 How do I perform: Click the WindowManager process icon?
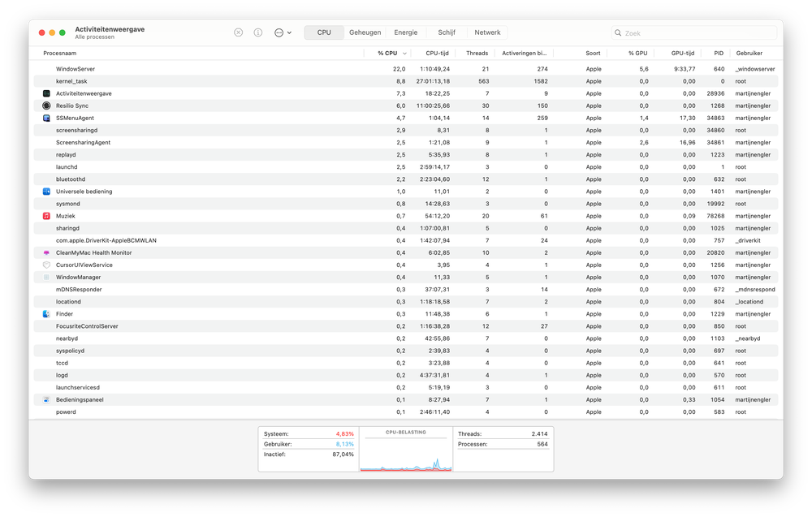coord(46,278)
